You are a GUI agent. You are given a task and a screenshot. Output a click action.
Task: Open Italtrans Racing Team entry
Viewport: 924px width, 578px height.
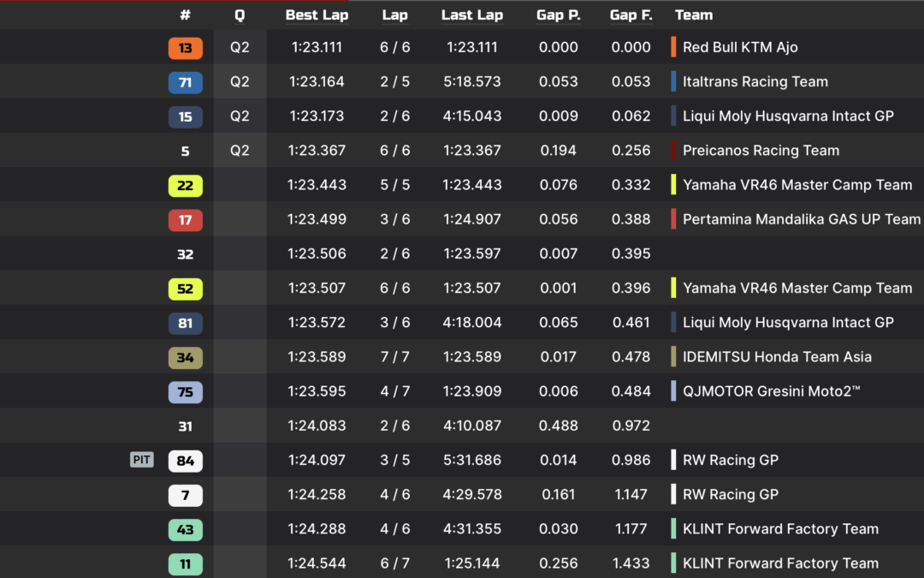coord(755,81)
